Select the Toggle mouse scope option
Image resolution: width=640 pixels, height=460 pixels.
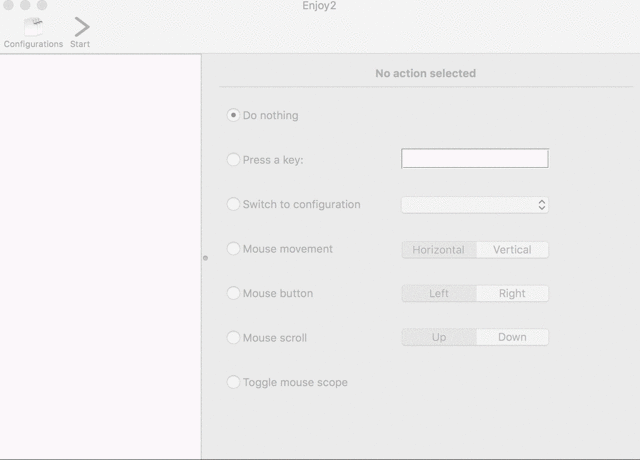233,382
